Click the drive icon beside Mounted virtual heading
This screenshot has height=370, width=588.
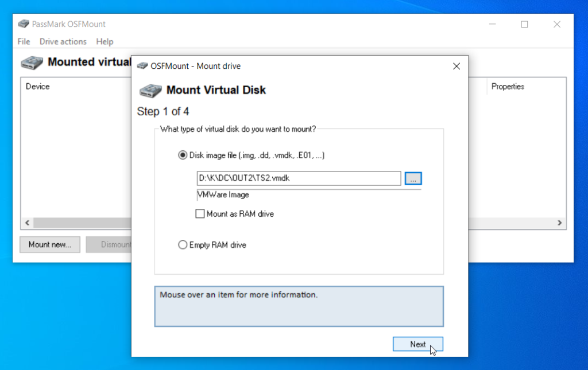[32, 63]
